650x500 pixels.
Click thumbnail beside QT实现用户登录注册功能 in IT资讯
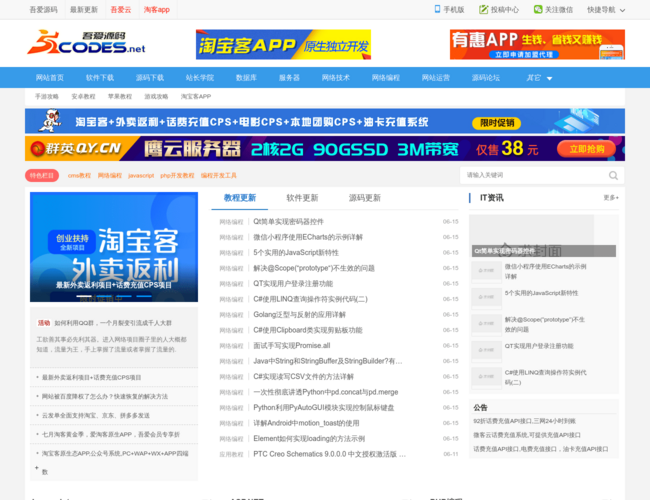pos(487,350)
